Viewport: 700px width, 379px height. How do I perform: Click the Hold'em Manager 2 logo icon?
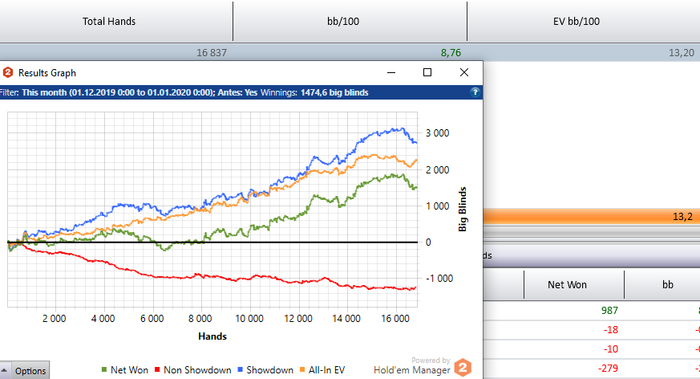click(x=463, y=367)
